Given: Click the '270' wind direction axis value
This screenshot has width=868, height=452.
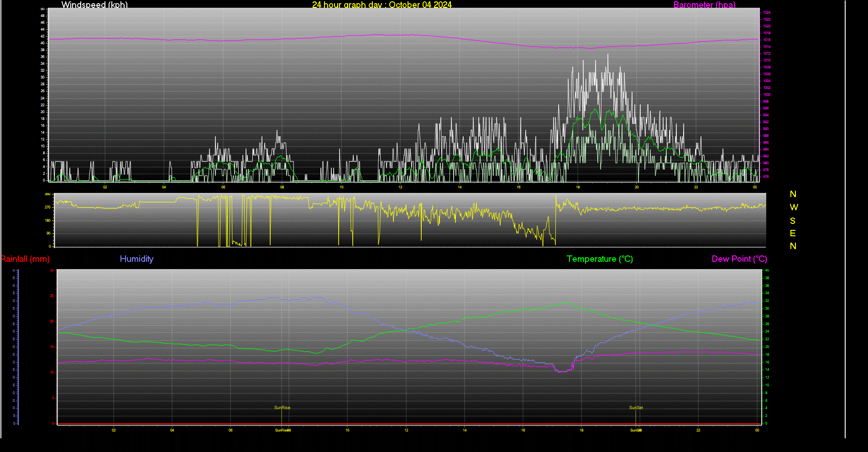Looking at the screenshot, I should click(x=47, y=207).
